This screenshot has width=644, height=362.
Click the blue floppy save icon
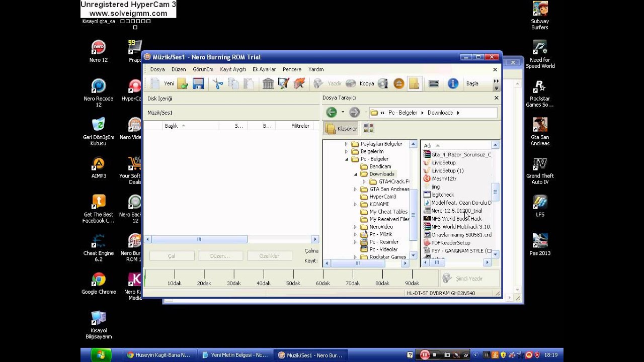coord(198,83)
